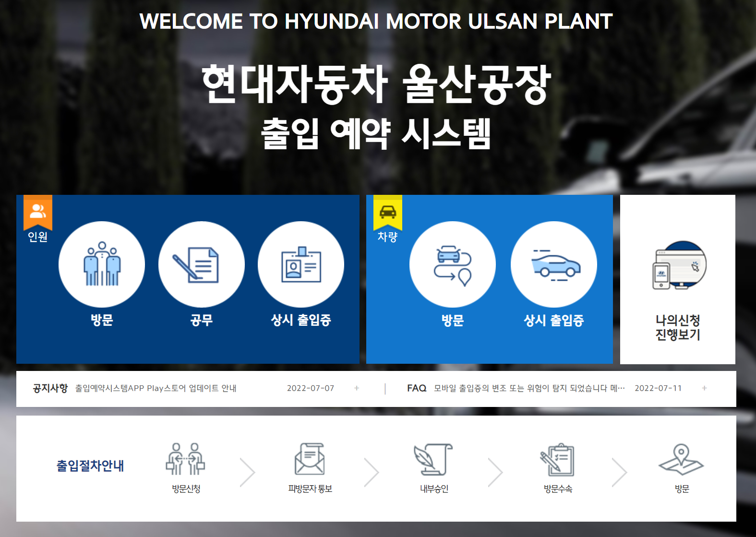Click 방문 label in the 차량 panel
Screen dimensions: 756x537
[x=453, y=320]
